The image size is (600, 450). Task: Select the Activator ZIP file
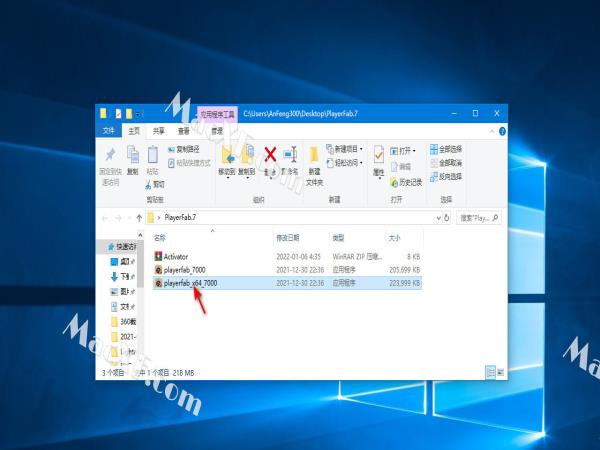pos(287,256)
